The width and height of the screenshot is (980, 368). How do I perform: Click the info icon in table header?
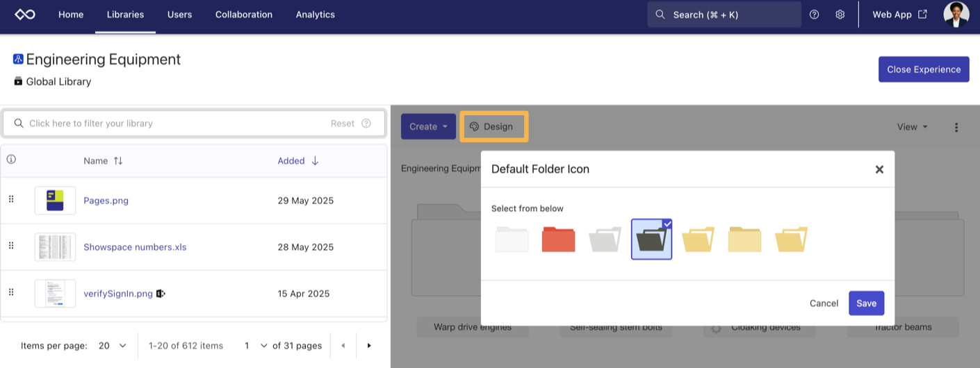11,160
